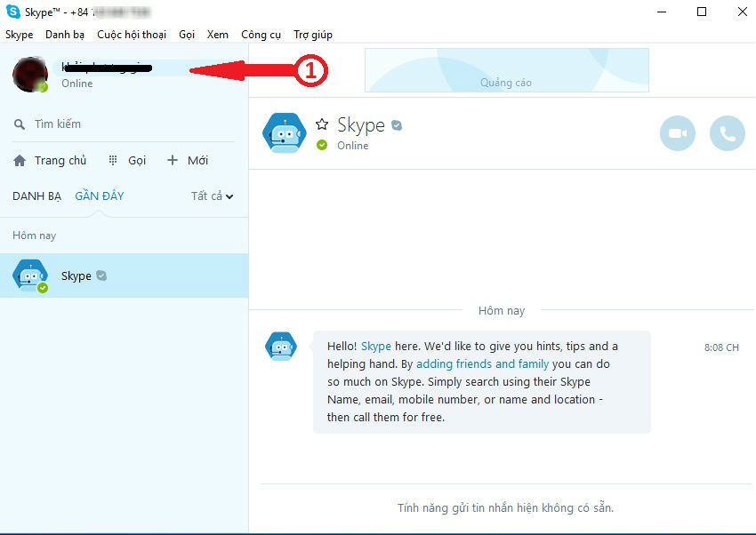The width and height of the screenshot is (756, 535).
Task: Start a video call with the camera icon
Action: pyautogui.click(x=677, y=132)
